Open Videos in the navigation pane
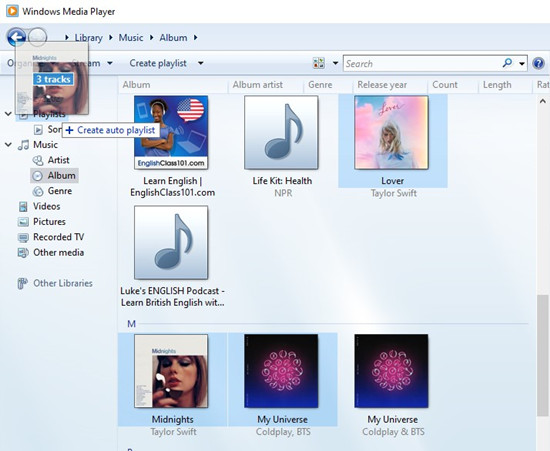 pos(46,206)
